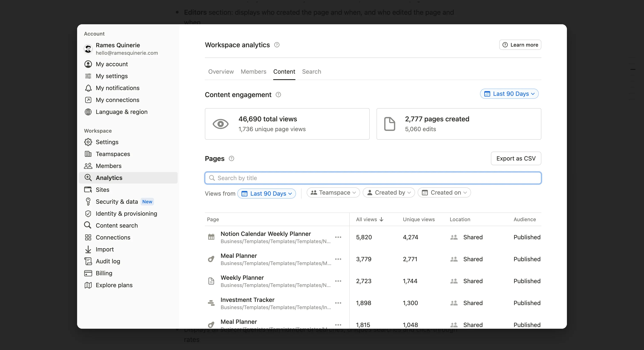Open Language & region settings
The width and height of the screenshot is (644, 350).
point(128,112)
